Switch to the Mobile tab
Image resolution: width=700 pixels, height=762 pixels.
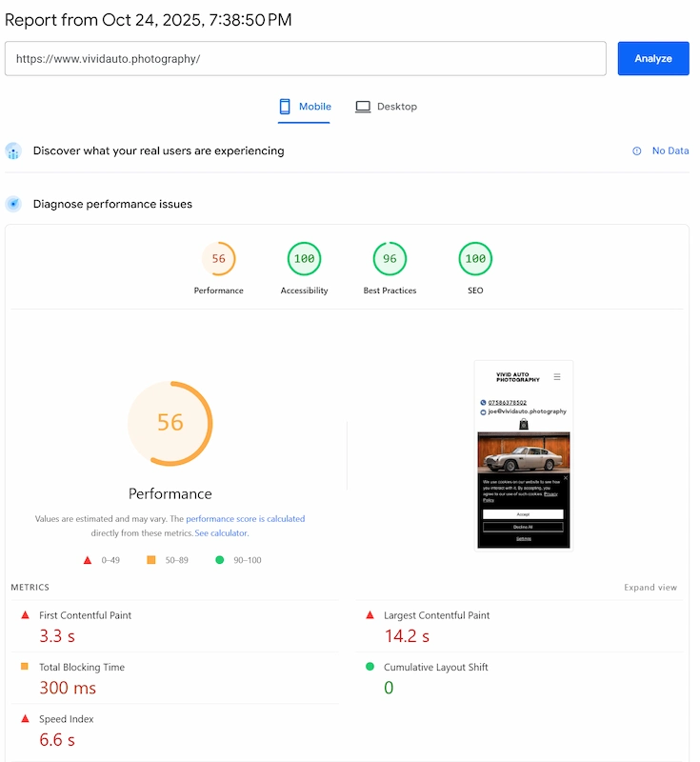pos(305,107)
